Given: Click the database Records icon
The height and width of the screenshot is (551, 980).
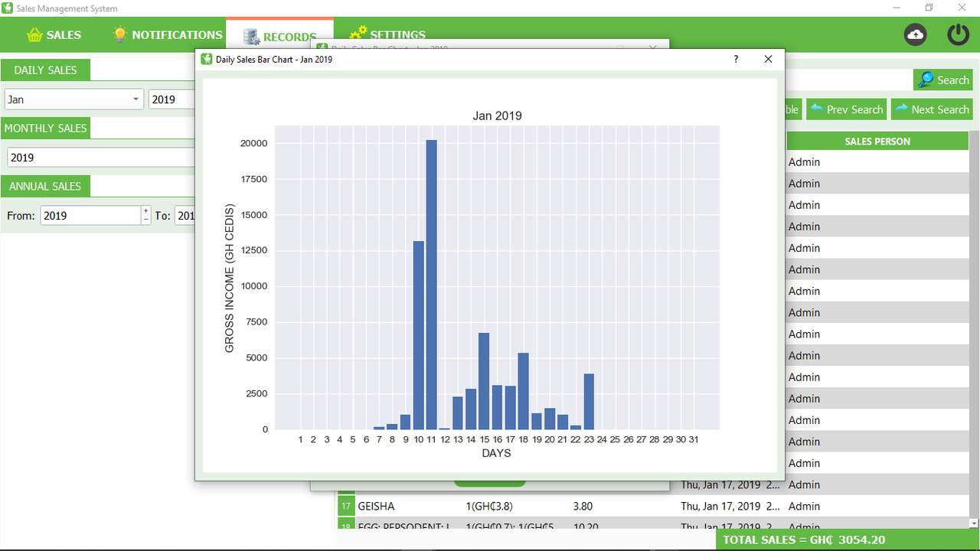Looking at the screenshot, I should pos(251,36).
